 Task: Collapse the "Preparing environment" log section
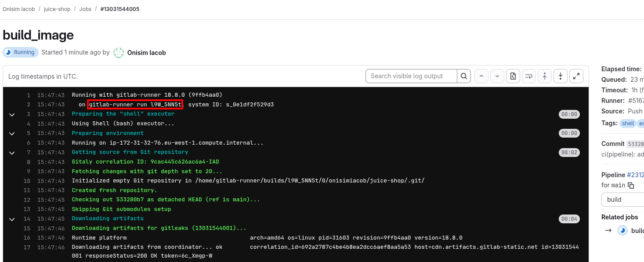pyautogui.click(x=12, y=133)
